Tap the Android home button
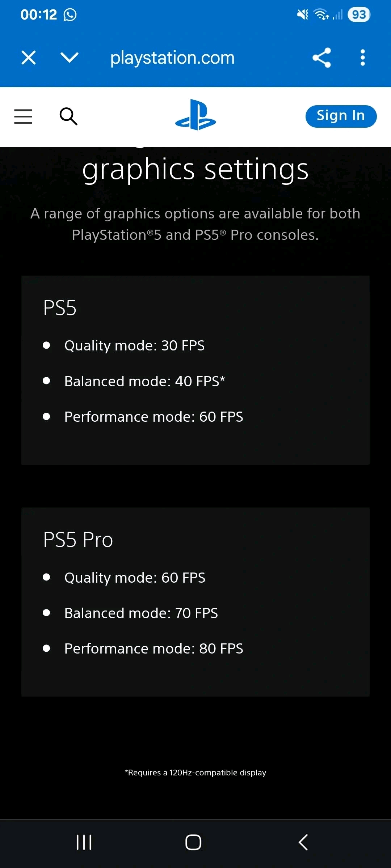Image resolution: width=391 pixels, height=868 pixels. point(193,842)
